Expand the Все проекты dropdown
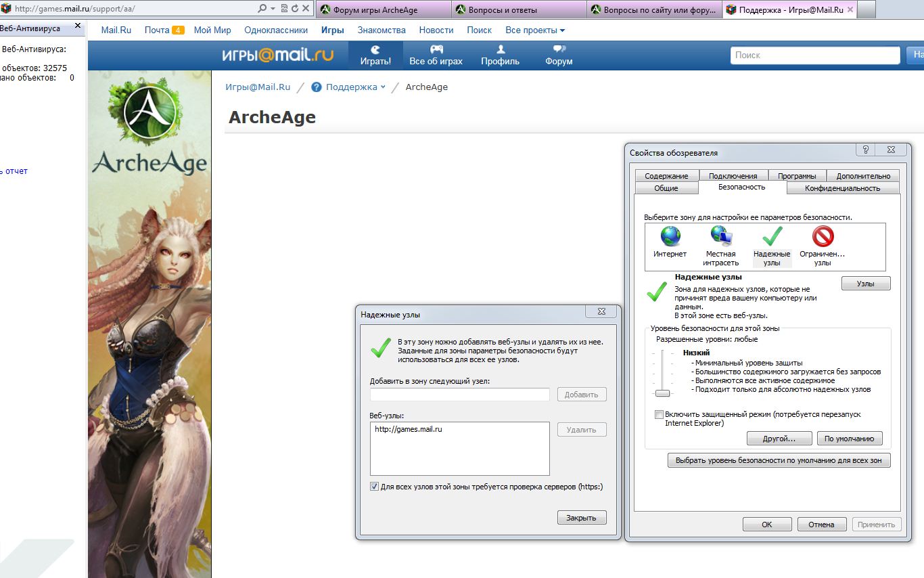Viewport: 924px width, 578px height. [535, 30]
